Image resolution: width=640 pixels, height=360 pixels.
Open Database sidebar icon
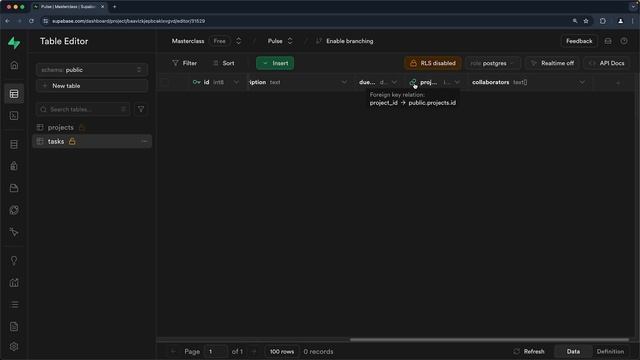tap(14, 144)
